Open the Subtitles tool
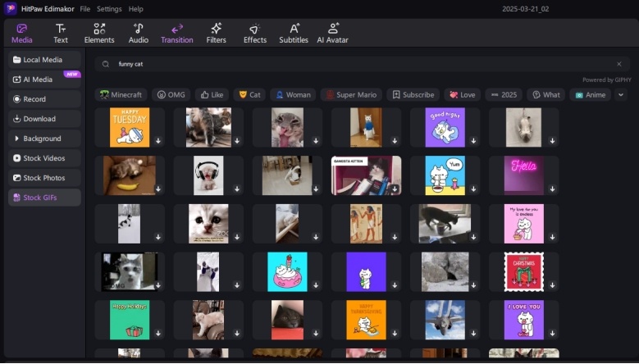The width and height of the screenshot is (639, 364). point(294,33)
